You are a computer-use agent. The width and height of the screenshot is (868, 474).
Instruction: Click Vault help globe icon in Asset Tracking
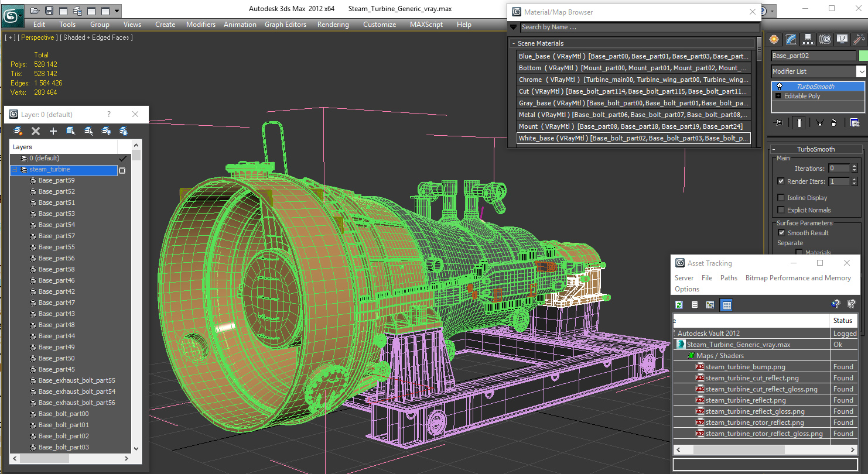(x=836, y=304)
